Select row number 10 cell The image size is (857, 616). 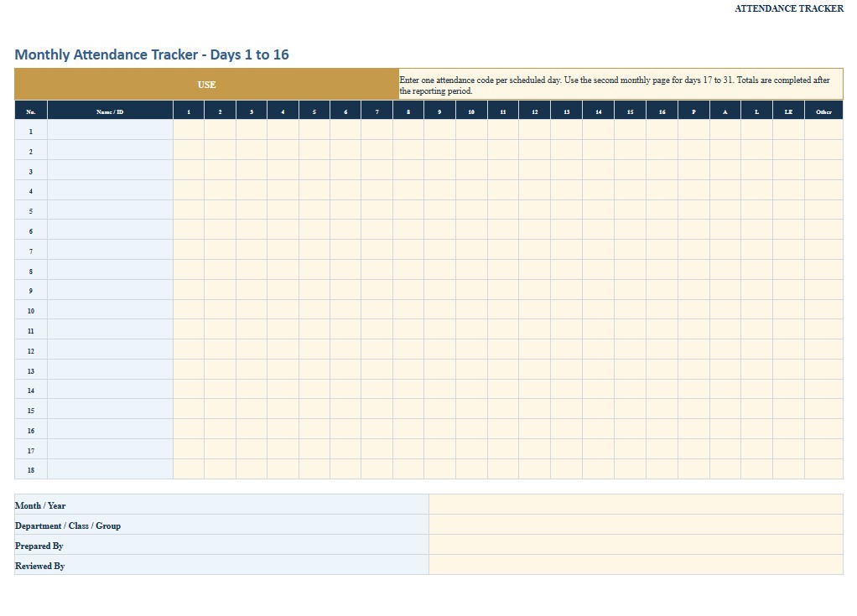(31, 309)
